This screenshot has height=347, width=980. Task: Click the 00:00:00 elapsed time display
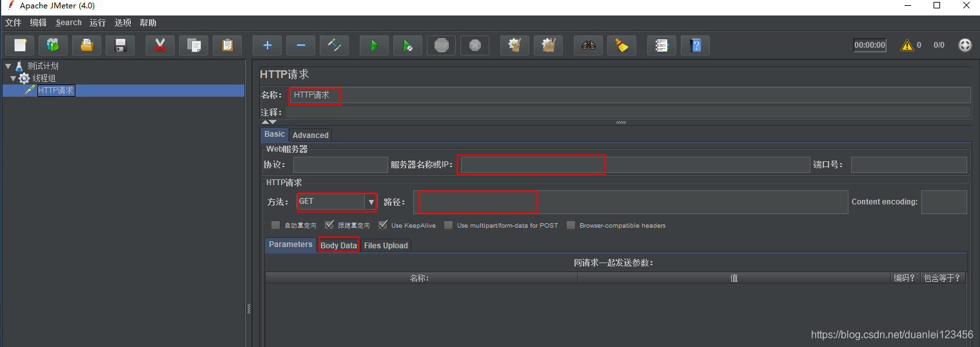tap(870, 45)
